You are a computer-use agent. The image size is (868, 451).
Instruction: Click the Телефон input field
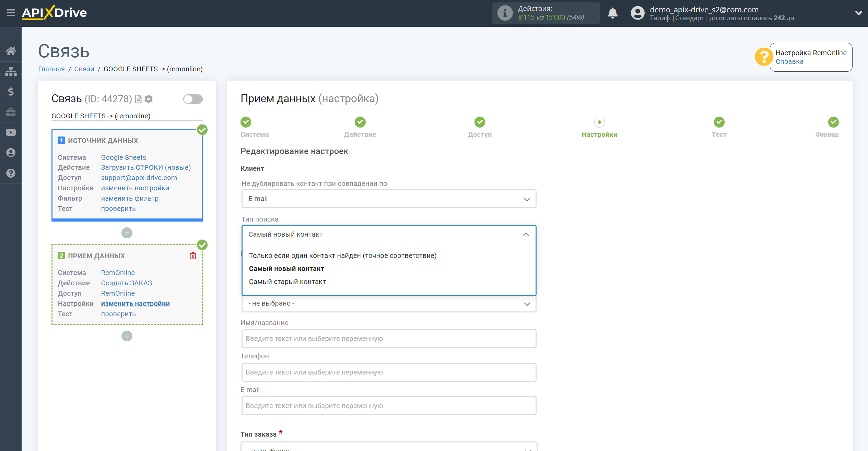[389, 372]
